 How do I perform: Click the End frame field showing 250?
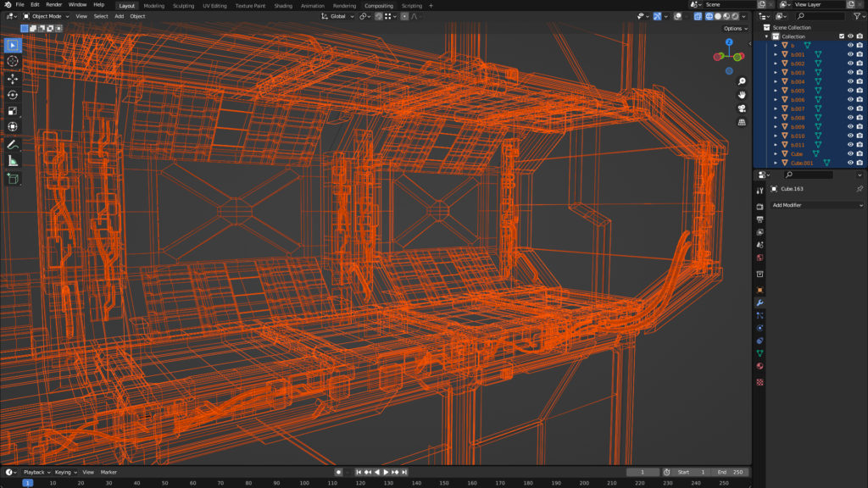pyautogui.click(x=728, y=472)
